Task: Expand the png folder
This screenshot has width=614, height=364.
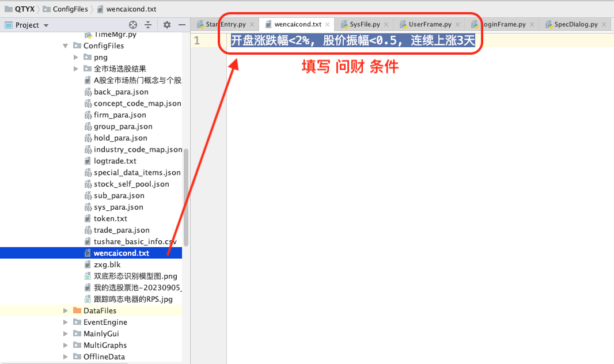Action: (75, 57)
